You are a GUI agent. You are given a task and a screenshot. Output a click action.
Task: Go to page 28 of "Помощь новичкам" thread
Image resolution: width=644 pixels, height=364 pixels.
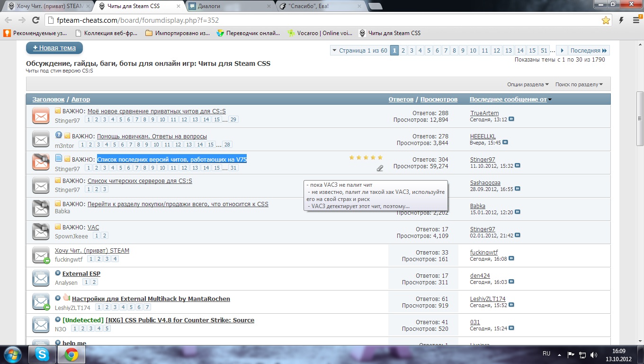point(227,145)
